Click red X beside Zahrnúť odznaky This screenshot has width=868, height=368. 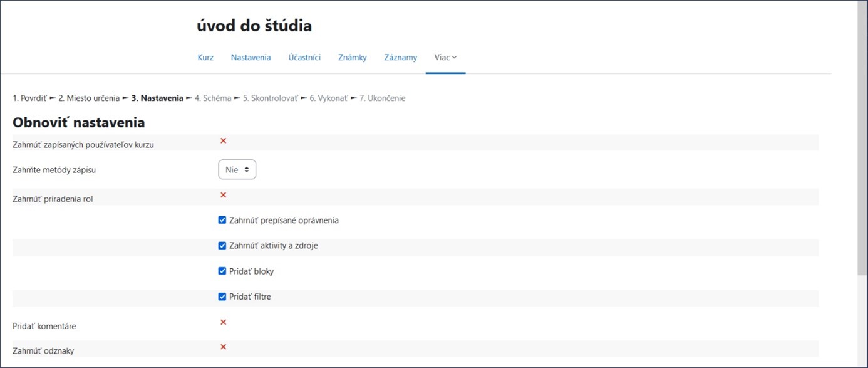[x=223, y=347]
